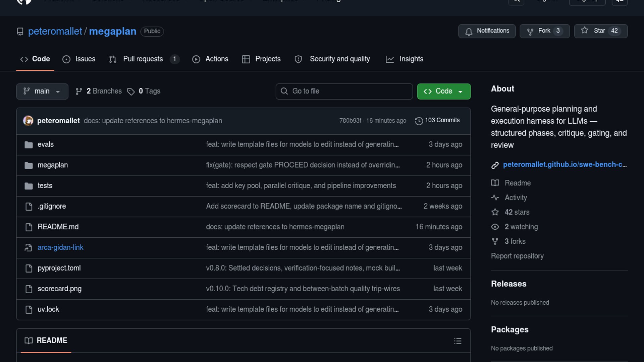Open the 103 Commits history link
This screenshot has height=362, width=644.
442,120
